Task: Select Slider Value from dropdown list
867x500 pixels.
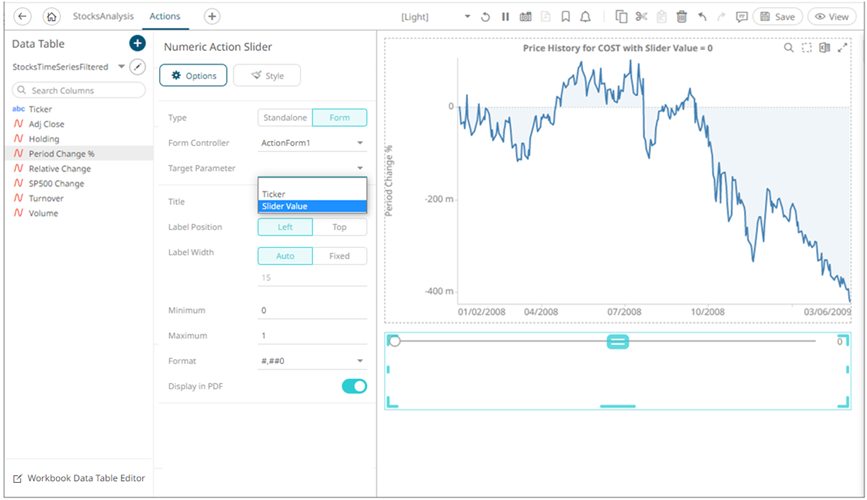Action: pyautogui.click(x=312, y=207)
